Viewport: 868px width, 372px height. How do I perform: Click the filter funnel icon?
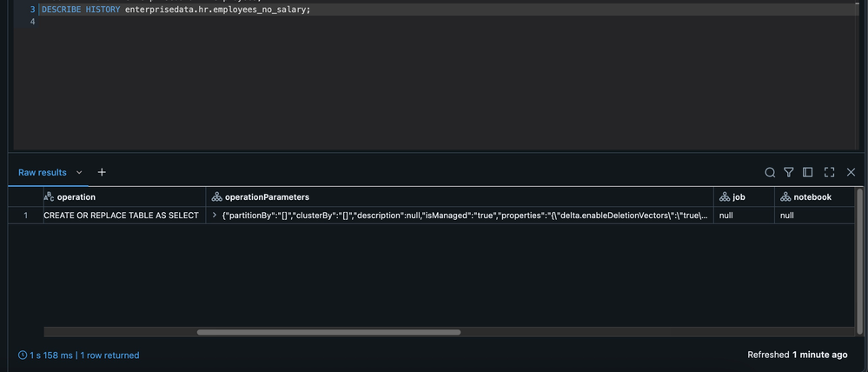789,172
